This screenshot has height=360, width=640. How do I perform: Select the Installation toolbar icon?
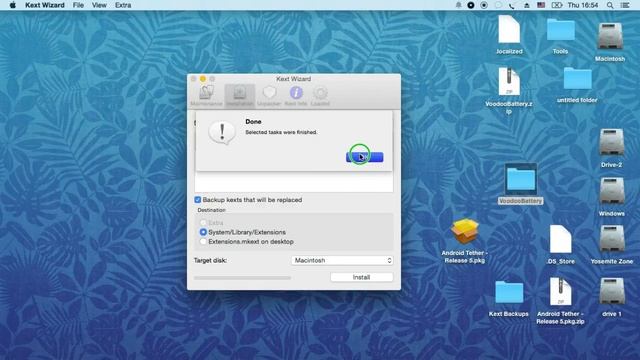pyautogui.click(x=240, y=96)
